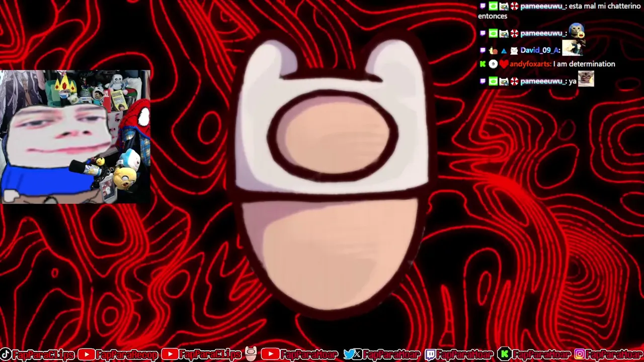Click the FapParaMoar label next to Kick icon
This screenshot has height=362, width=644.
point(541,355)
